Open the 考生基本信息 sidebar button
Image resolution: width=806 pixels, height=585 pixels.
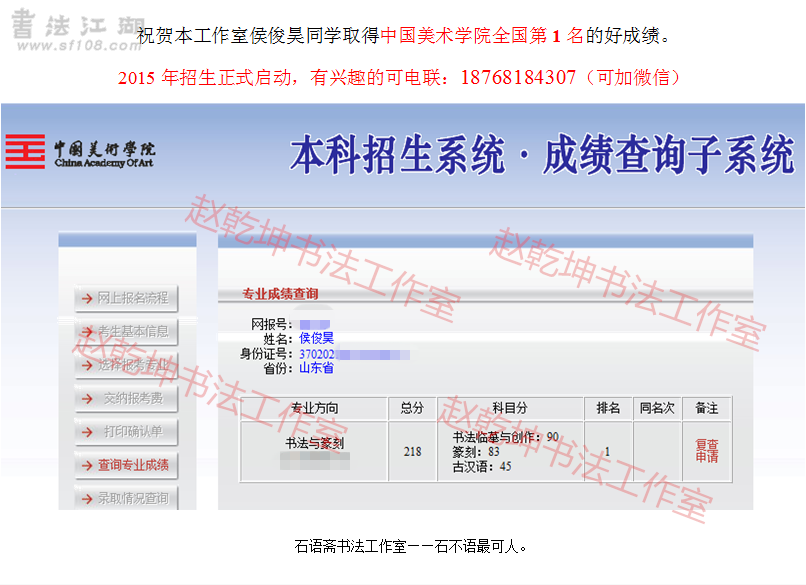[126, 332]
